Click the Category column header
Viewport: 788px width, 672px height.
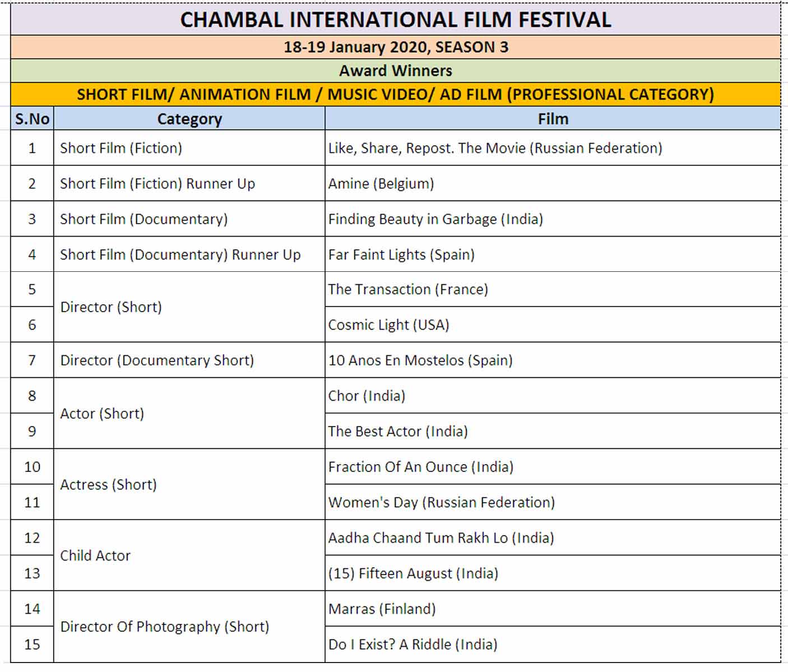pyautogui.click(x=189, y=118)
